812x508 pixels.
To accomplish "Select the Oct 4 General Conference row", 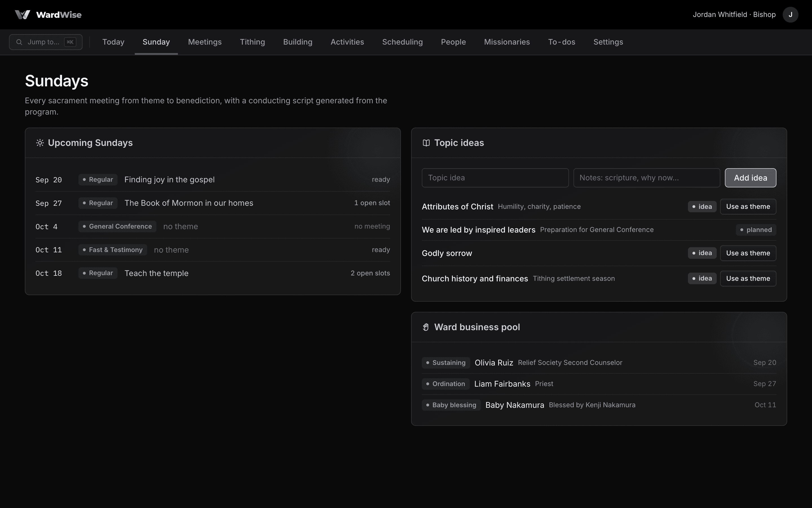I will click(213, 226).
